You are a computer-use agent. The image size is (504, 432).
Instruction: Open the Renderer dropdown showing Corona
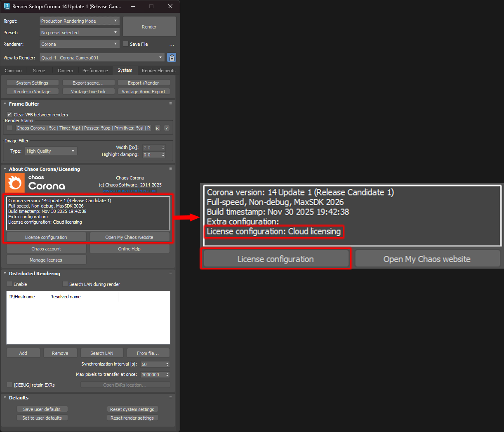[80, 44]
